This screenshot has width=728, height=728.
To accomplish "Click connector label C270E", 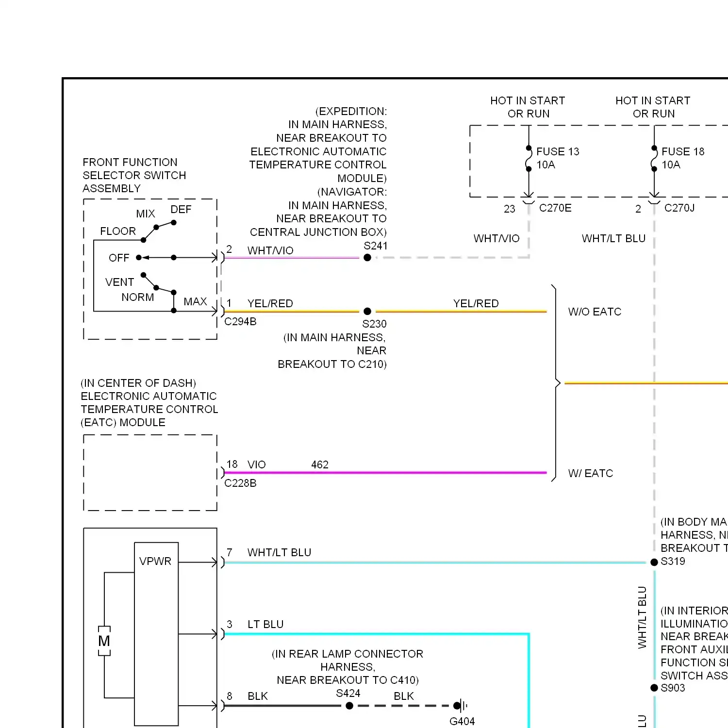I will coord(555,208).
